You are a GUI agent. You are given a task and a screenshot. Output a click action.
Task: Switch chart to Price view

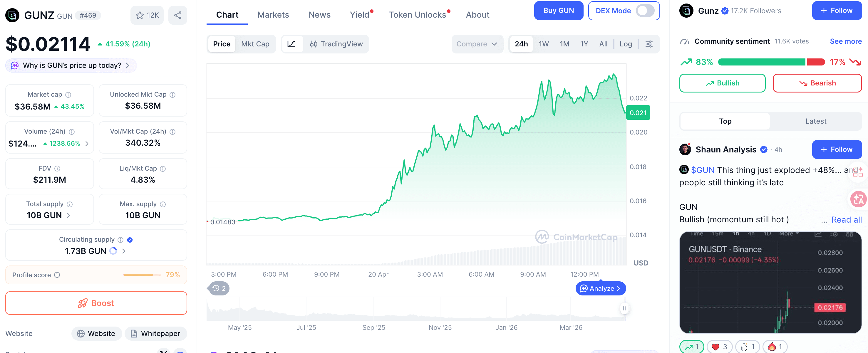pos(222,44)
